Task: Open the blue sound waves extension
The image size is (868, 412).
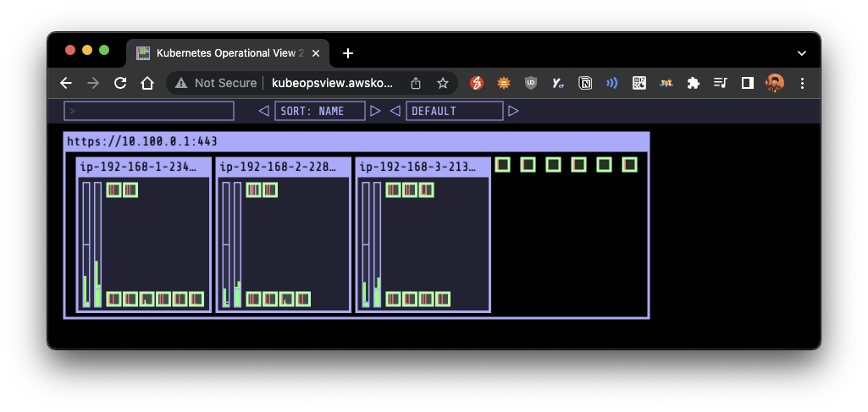Action: pyautogui.click(x=611, y=83)
